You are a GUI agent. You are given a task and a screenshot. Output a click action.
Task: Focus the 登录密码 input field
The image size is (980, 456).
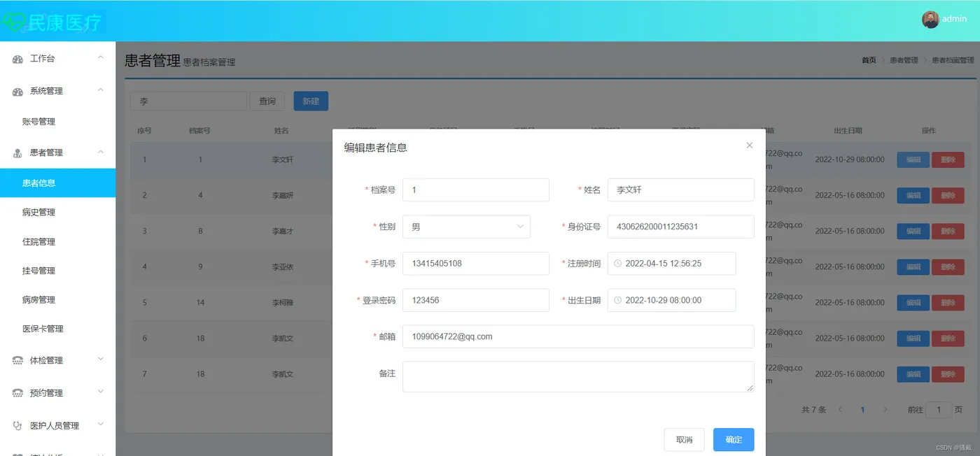coord(476,300)
